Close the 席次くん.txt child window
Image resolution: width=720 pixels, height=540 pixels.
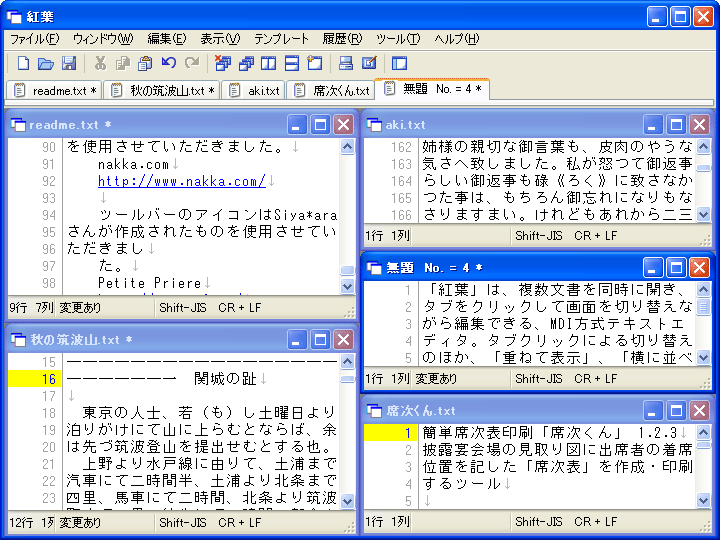[699, 411]
